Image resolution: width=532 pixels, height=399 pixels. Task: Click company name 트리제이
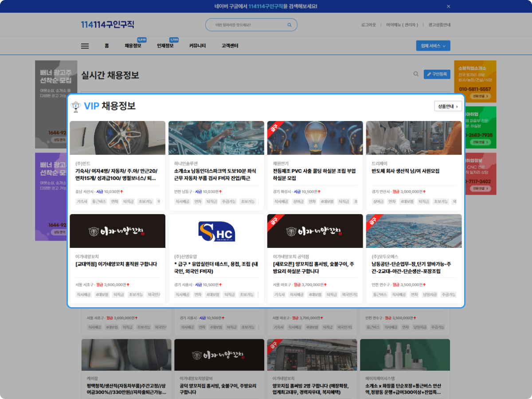[x=379, y=164]
